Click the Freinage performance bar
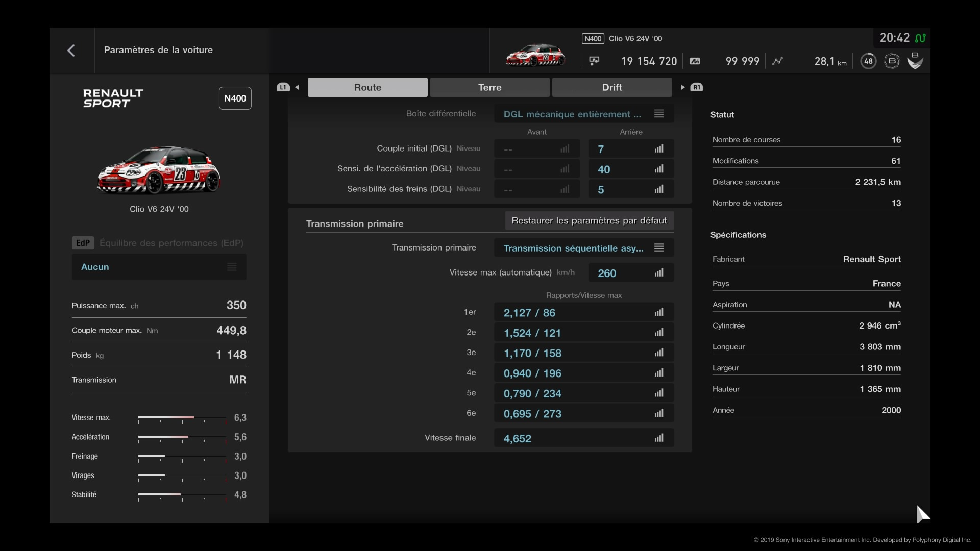 (182, 457)
